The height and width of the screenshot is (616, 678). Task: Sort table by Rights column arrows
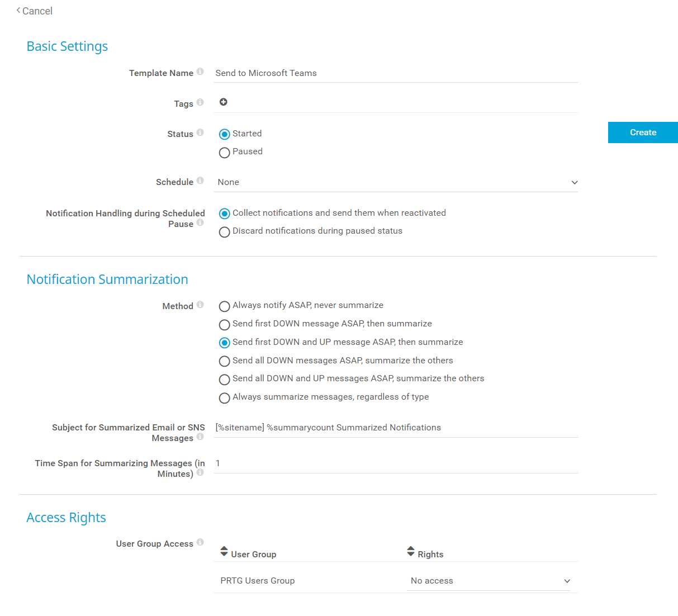click(411, 552)
